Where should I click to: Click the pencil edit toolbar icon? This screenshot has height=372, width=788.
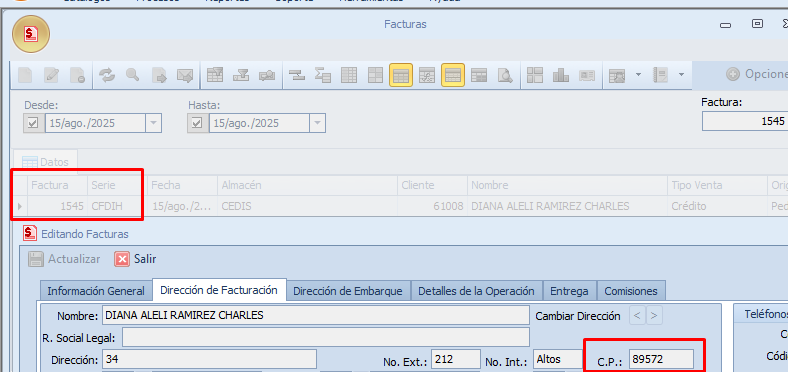coord(51,75)
